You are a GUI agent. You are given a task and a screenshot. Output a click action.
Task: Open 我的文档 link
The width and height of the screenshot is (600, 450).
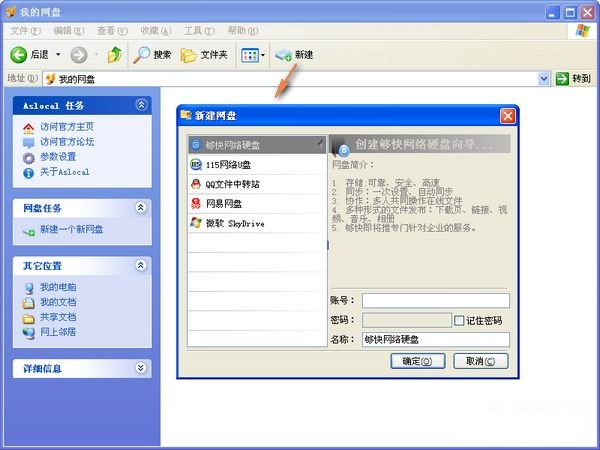pyautogui.click(x=58, y=302)
